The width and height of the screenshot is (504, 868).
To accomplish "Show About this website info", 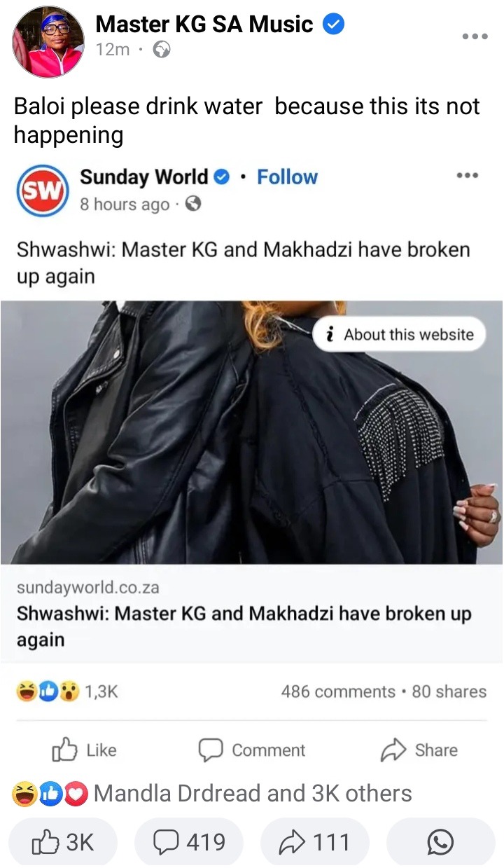I will [x=399, y=335].
